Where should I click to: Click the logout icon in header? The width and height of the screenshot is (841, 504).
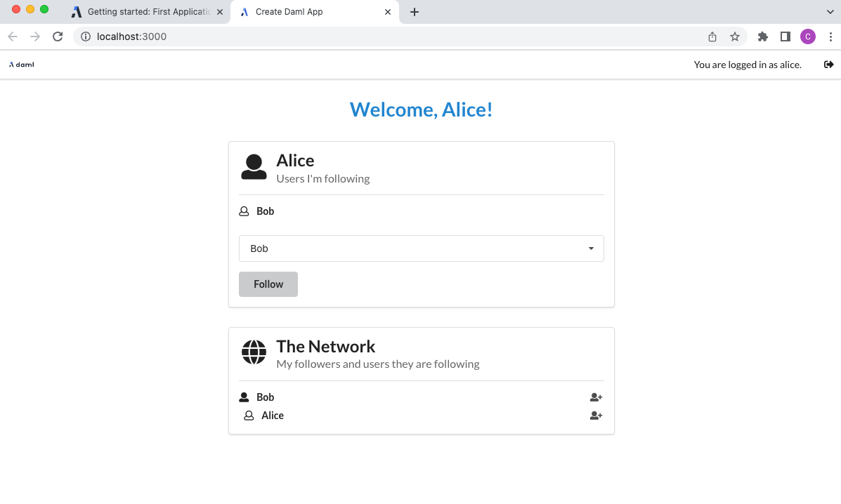point(828,65)
